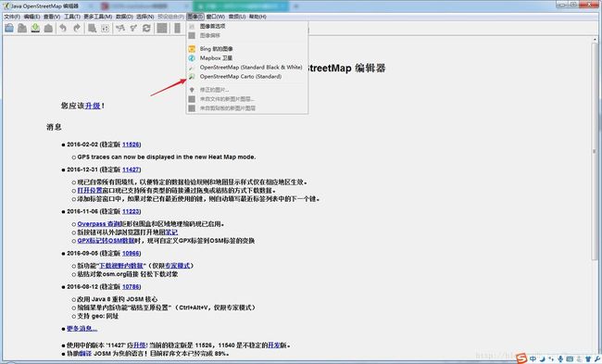Click the 笔记 link
Viewport: 602px width, 364px height.
pyautogui.click(x=171, y=232)
